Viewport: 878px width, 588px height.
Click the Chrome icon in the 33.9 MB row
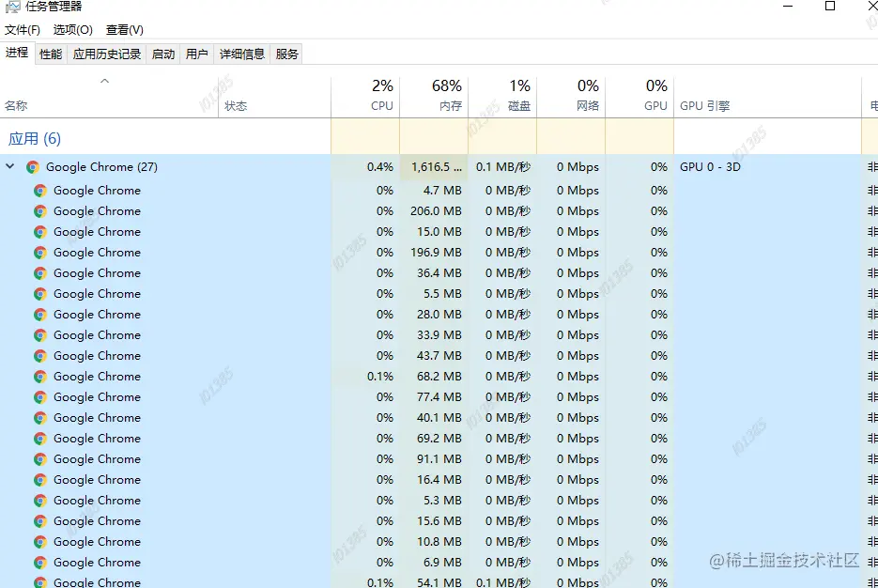coord(39,335)
